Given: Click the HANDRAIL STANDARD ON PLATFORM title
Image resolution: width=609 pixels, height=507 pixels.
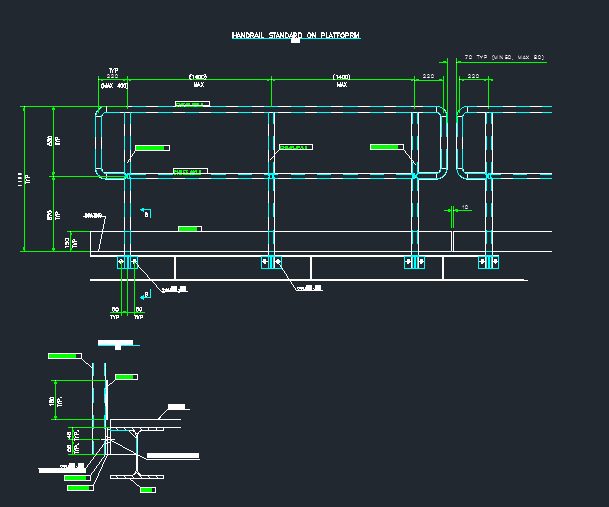Looking at the screenshot, I should pos(295,35).
